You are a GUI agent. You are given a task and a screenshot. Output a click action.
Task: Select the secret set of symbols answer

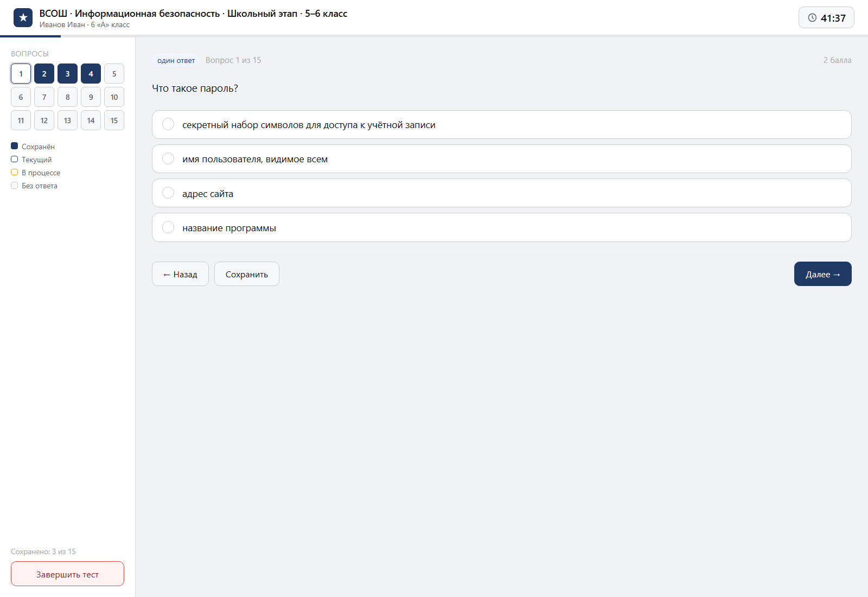click(501, 125)
